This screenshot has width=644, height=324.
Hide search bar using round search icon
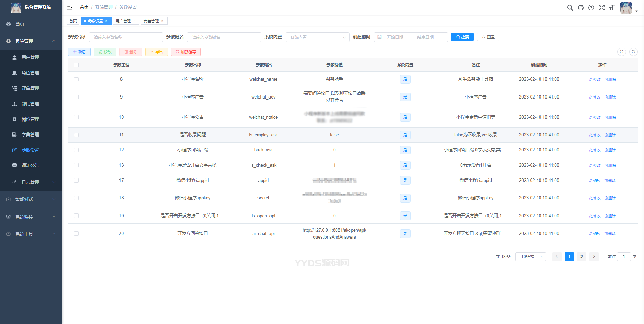(x=621, y=52)
